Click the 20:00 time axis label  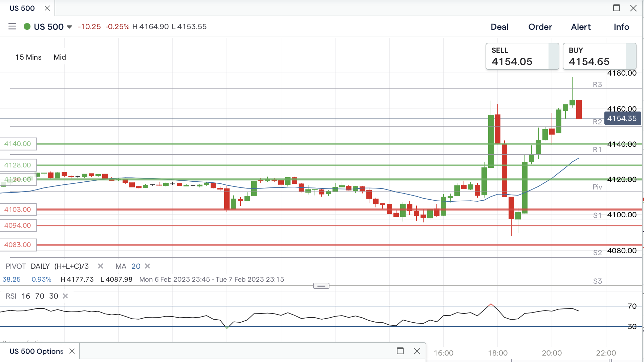tap(552, 353)
